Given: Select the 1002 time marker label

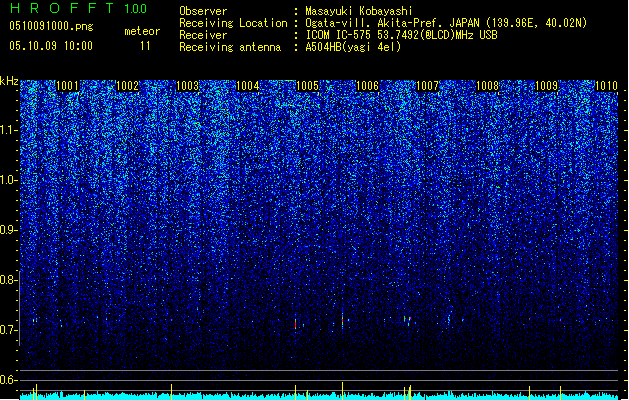Looking at the screenshot, I should coord(127,86).
